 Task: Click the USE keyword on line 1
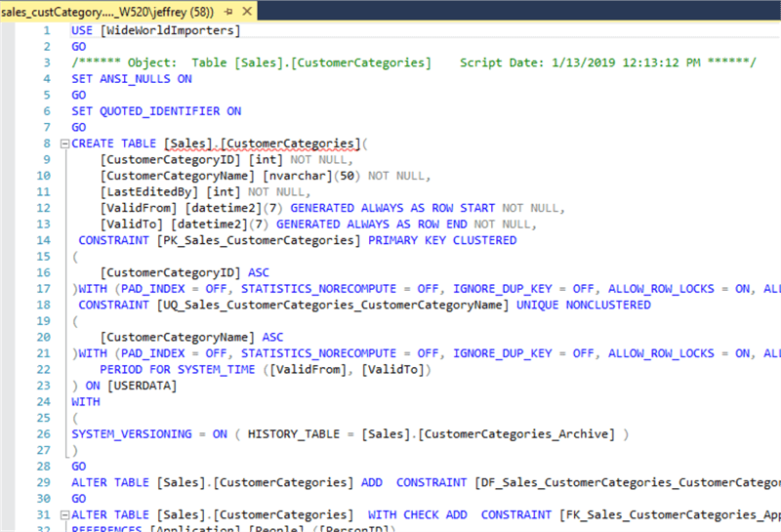point(82,30)
